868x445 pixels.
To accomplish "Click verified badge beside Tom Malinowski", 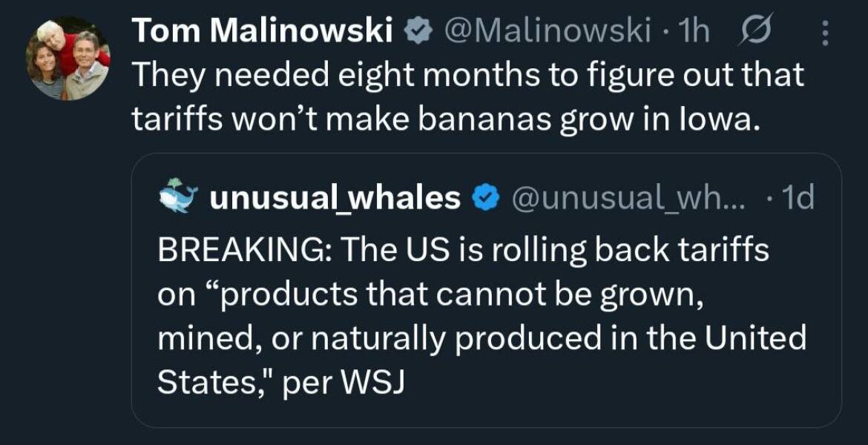I will click(418, 32).
